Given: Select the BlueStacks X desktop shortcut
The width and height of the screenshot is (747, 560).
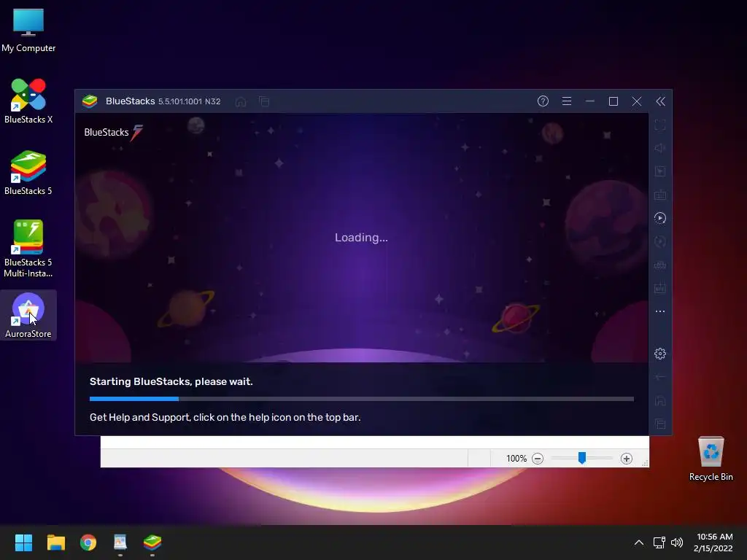Looking at the screenshot, I should pos(28,101).
